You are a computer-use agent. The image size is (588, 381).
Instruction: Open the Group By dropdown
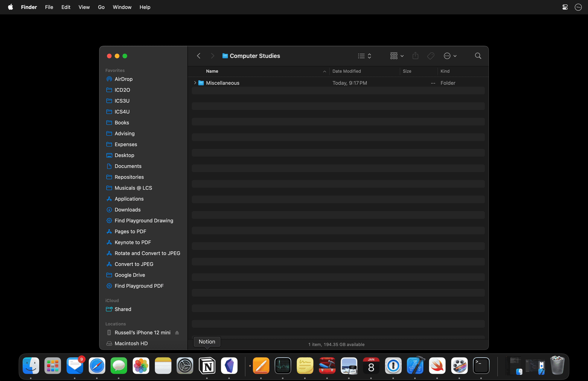coord(397,56)
